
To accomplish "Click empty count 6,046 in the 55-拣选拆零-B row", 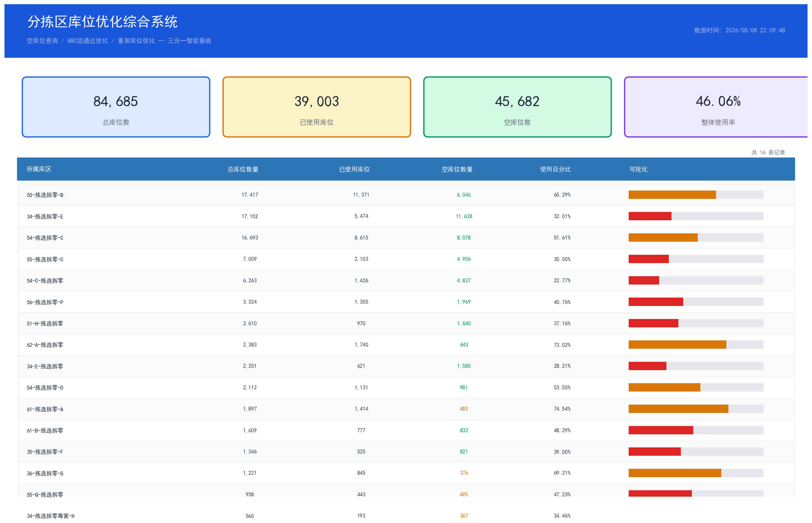I will (x=464, y=195).
